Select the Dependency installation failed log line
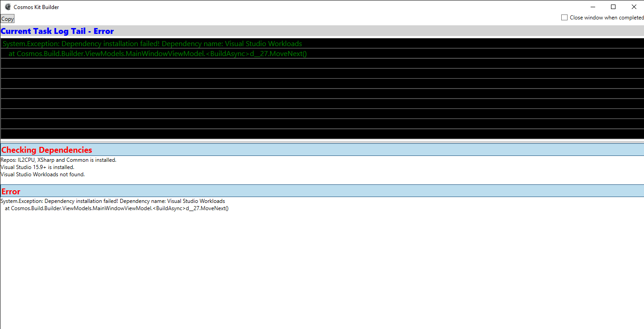This screenshot has width=644, height=329. pyautogui.click(x=152, y=43)
